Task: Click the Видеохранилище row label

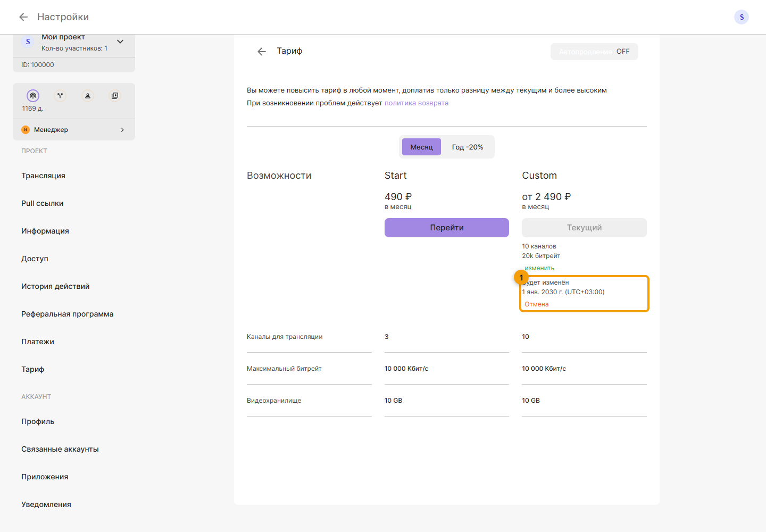Action: (x=274, y=401)
